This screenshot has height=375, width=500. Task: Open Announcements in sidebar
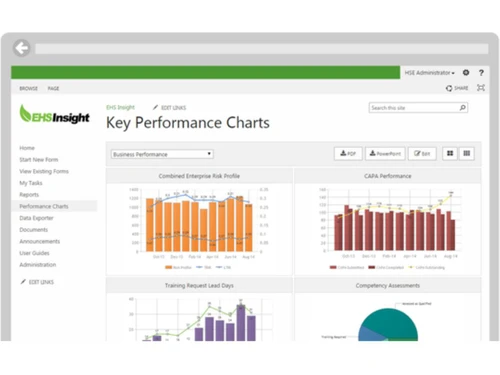pos(40,241)
